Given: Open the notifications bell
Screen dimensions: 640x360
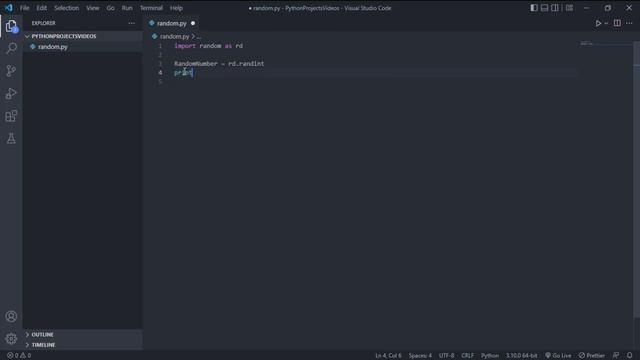Looking at the screenshot, I should click(630, 356).
